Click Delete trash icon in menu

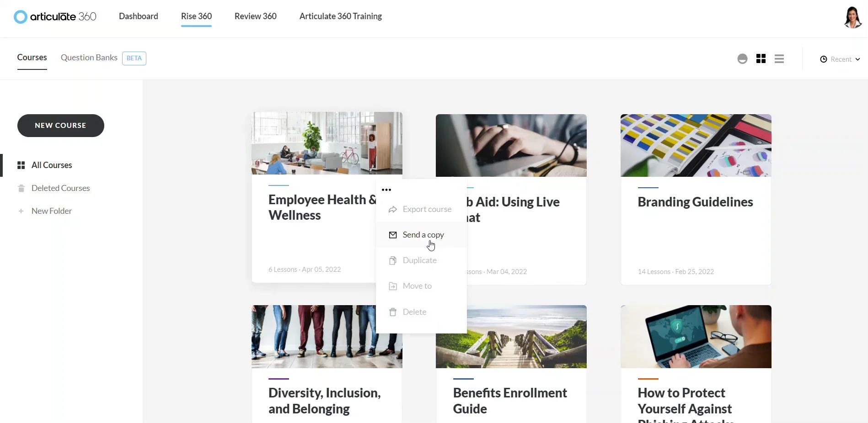point(392,312)
